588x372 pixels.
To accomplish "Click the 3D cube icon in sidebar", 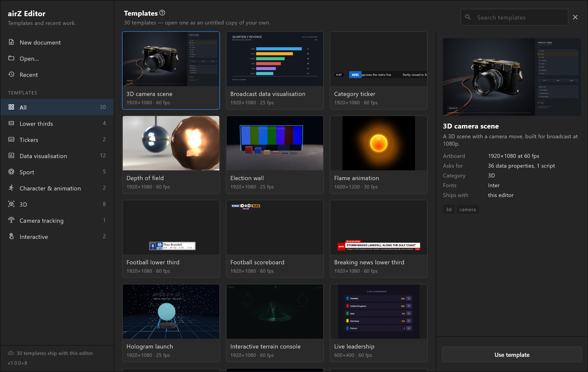I will (x=11, y=204).
